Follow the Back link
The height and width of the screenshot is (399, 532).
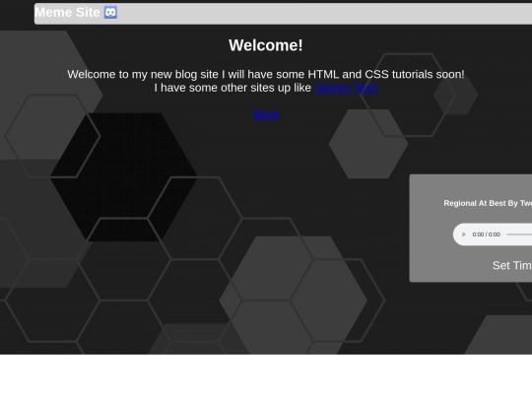[266, 114]
